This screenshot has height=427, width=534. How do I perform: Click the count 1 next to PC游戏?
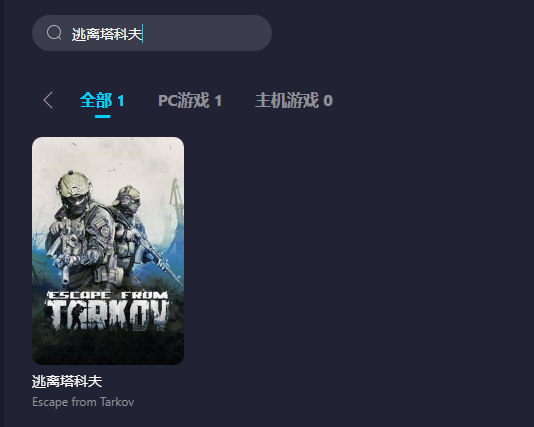click(218, 101)
